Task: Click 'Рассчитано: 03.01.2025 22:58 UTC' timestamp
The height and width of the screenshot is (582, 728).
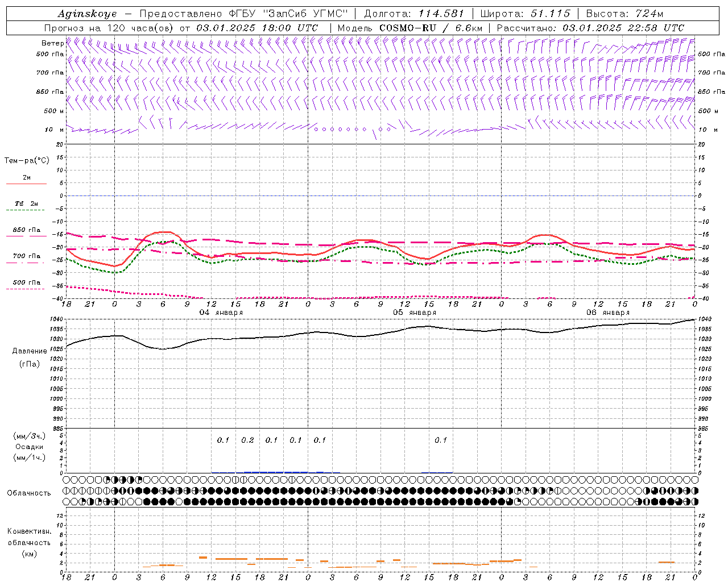Action: tap(590, 28)
